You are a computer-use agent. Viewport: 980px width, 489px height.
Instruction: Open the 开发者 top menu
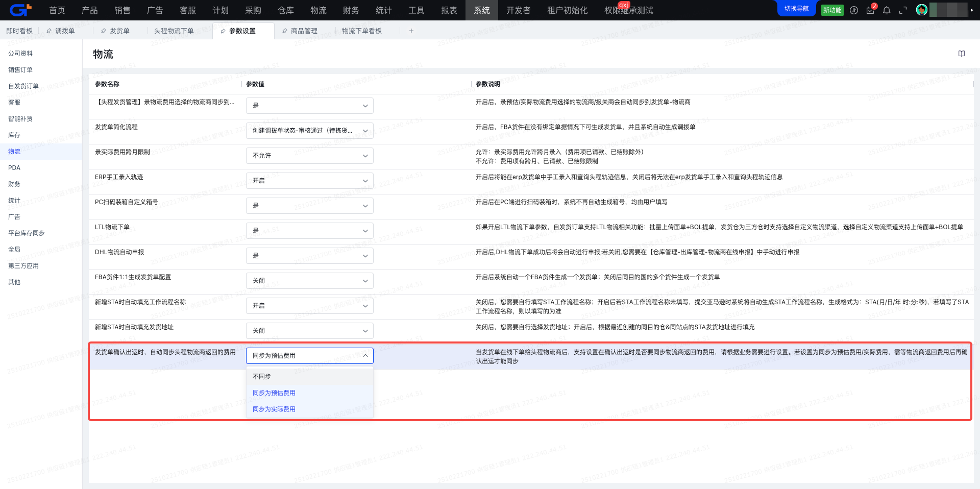tap(519, 10)
